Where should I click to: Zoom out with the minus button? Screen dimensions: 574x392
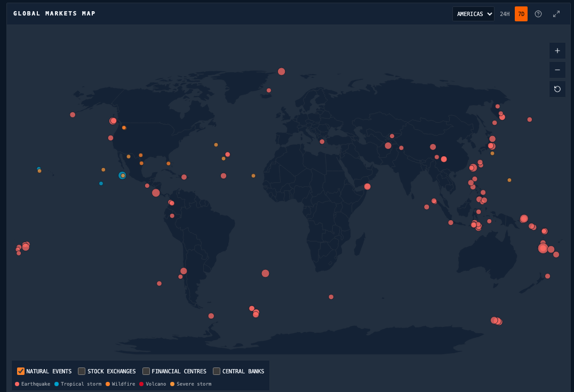557,70
